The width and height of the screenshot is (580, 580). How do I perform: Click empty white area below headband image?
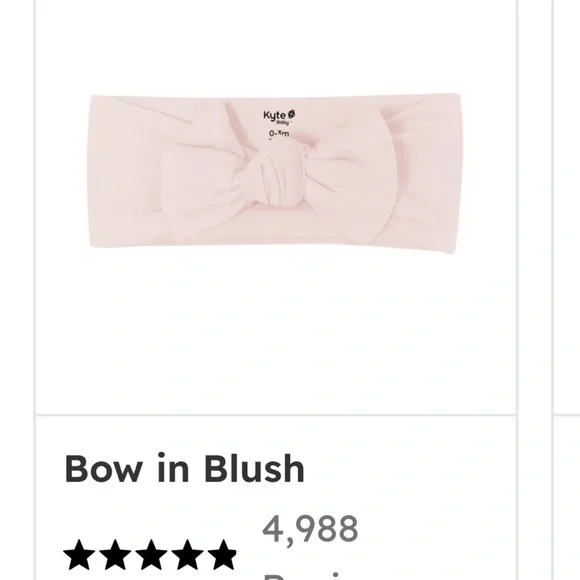276,333
